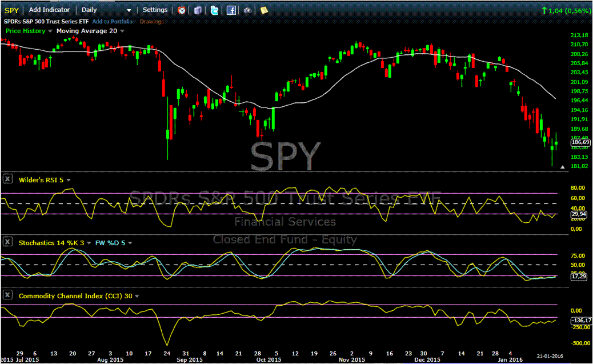Click the -136,17 CCI value tag
Image resolution: width=593 pixels, height=364 pixels.
click(x=581, y=321)
